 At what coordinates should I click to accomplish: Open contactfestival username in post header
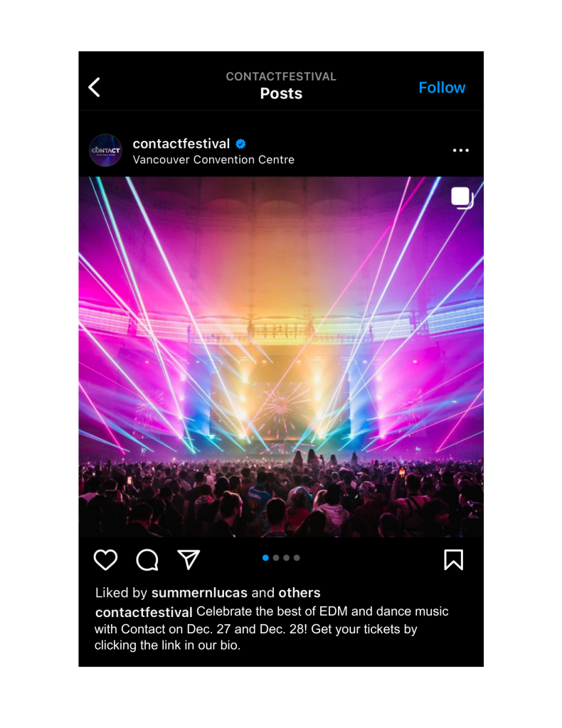pos(181,144)
